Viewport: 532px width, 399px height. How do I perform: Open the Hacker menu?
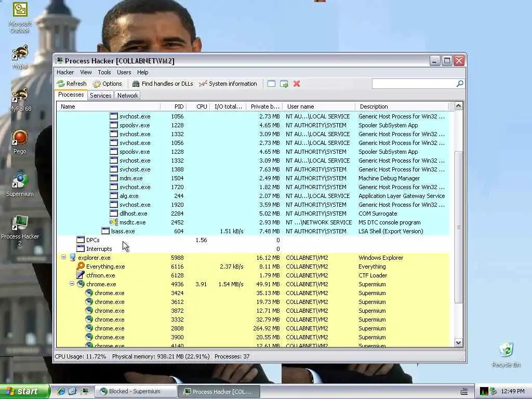coord(65,72)
